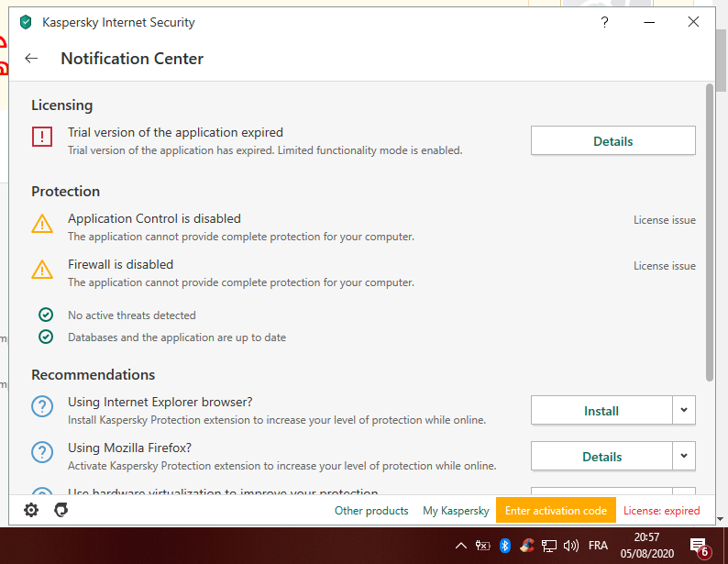Open the Other products link
The width and height of the screenshot is (728, 564).
(x=371, y=511)
